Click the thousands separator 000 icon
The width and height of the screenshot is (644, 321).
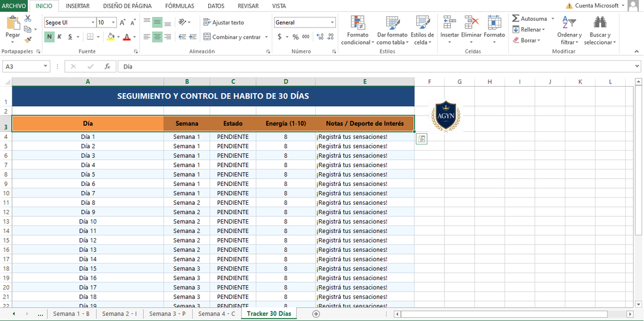tap(306, 37)
